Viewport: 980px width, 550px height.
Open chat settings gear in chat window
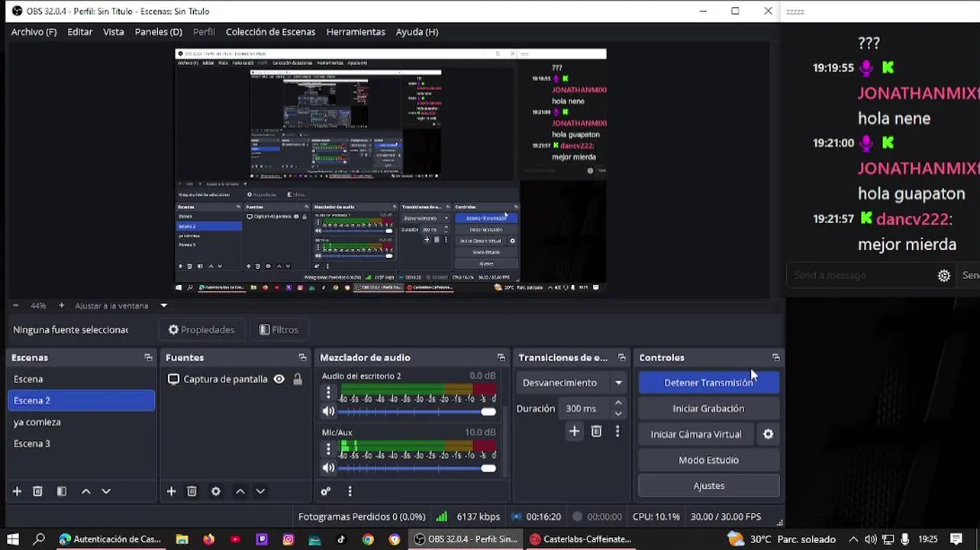point(944,276)
